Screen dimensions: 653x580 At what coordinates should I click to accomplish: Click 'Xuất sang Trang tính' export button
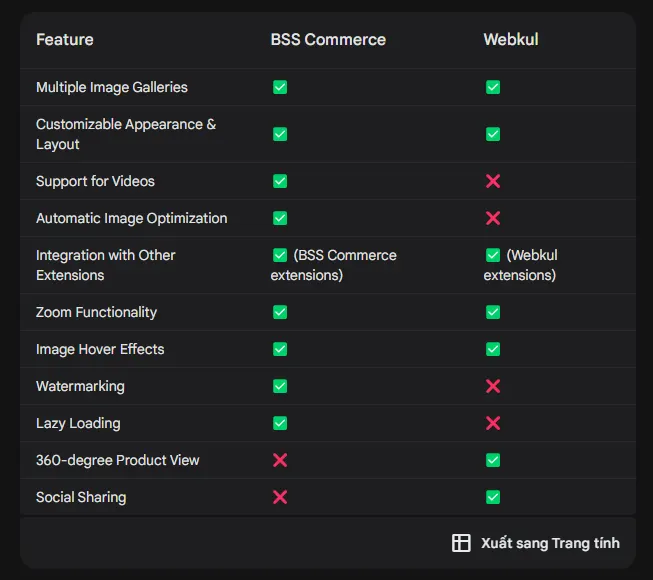point(549,543)
